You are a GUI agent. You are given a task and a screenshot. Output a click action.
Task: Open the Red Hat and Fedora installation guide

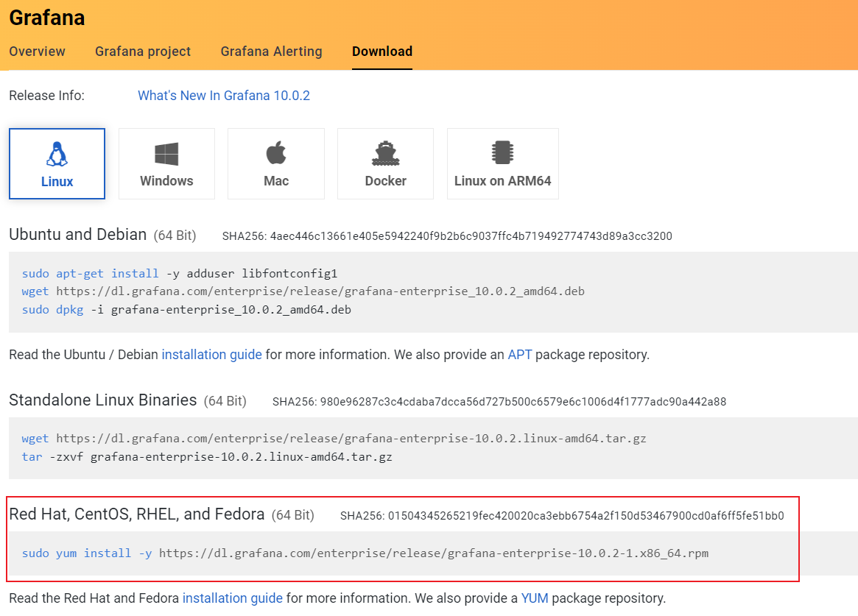click(233, 598)
